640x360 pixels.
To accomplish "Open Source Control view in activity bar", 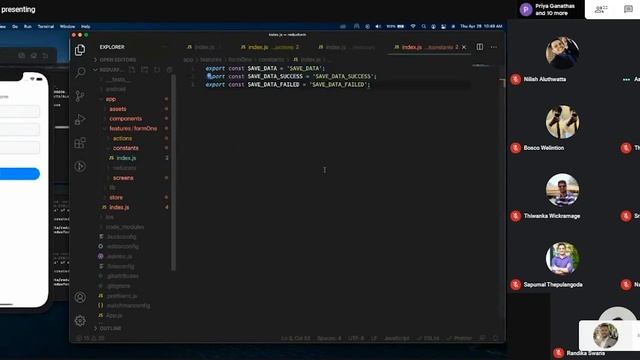I will point(80,96).
